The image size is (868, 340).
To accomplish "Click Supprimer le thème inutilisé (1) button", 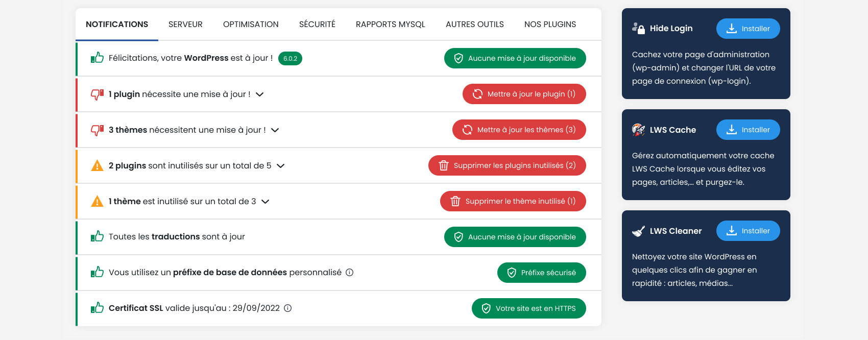I will point(513,201).
